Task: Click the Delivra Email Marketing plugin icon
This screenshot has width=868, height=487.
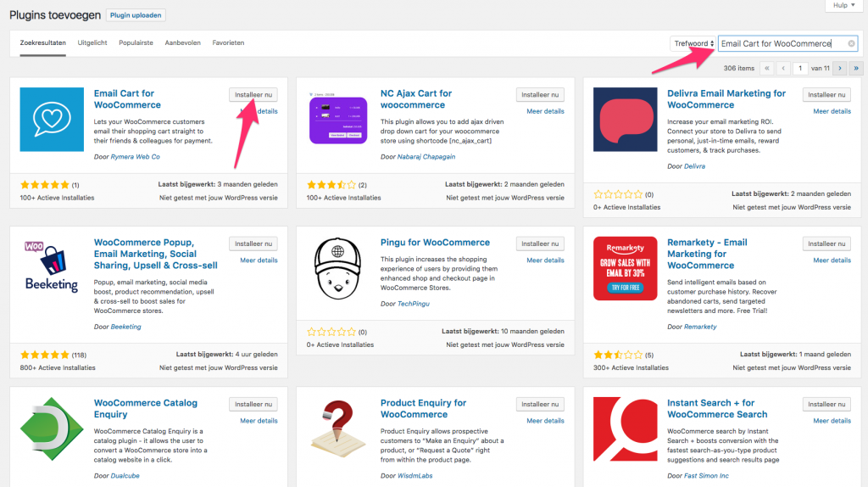Action: [x=626, y=120]
